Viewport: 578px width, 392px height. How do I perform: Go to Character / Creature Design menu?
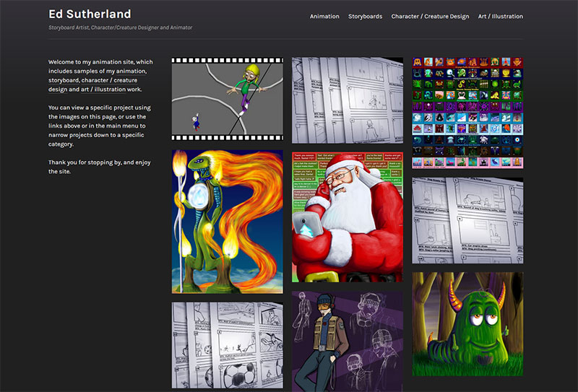(430, 16)
